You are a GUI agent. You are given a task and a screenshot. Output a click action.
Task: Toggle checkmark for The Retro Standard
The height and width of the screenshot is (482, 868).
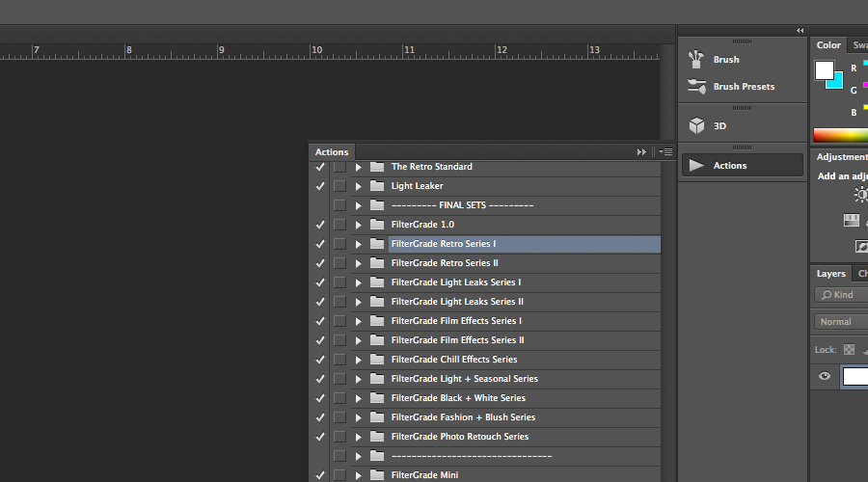coord(320,167)
